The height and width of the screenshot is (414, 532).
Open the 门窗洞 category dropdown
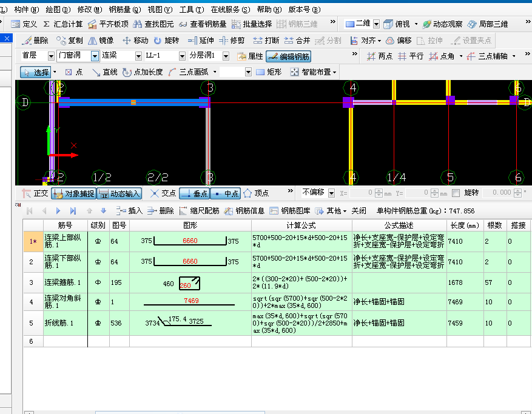[x=95, y=56]
